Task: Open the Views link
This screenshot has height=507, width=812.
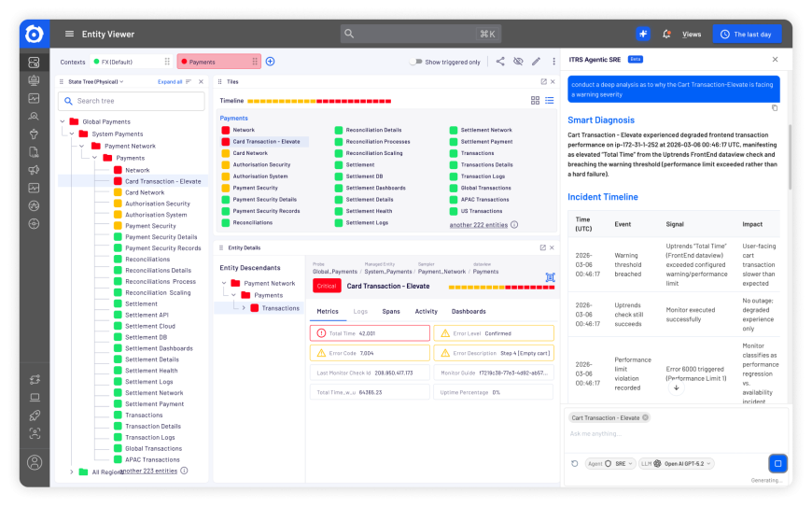Action: (692, 35)
